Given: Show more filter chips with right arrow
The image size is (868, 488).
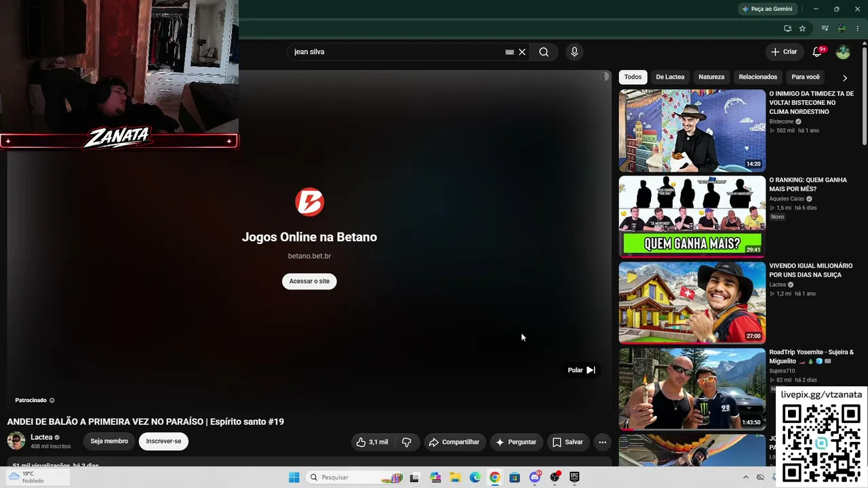Looking at the screenshot, I should tap(845, 78).
